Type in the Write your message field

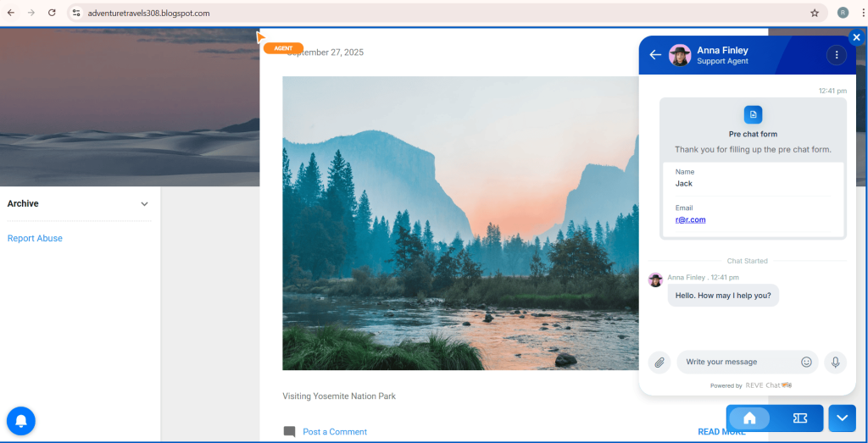pyautogui.click(x=737, y=363)
